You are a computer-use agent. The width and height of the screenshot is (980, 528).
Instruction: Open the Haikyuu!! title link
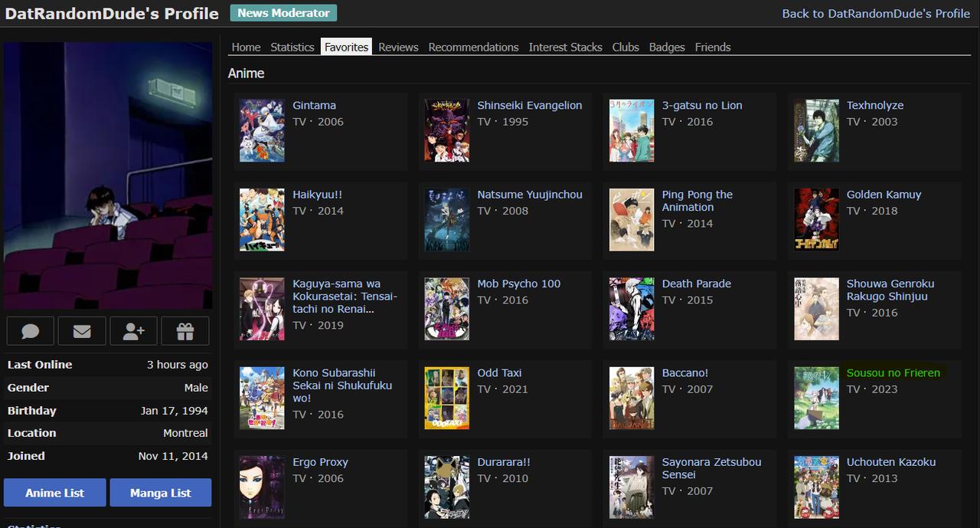pyautogui.click(x=317, y=195)
